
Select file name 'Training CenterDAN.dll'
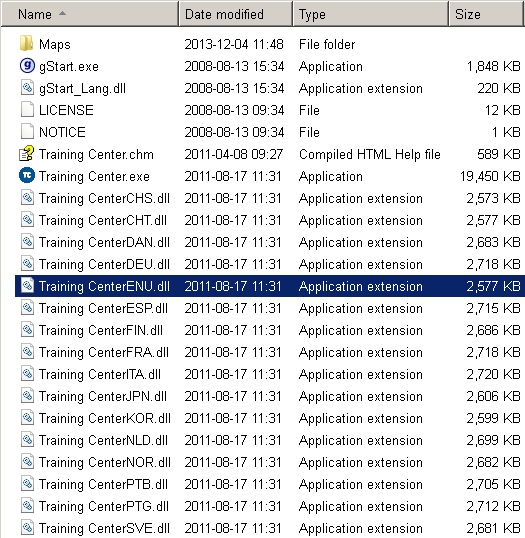tap(104, 242)
